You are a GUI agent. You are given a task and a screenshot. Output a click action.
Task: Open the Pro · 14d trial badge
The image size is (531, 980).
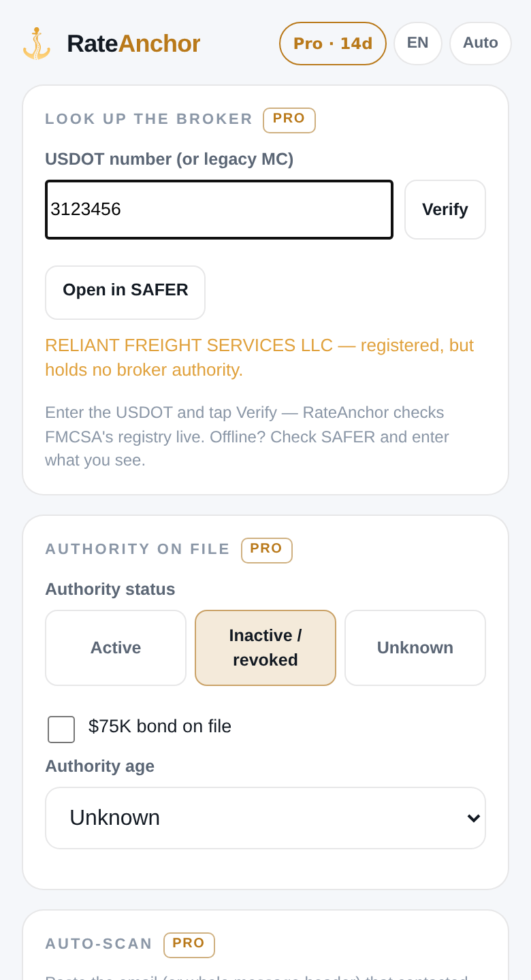click(x=333, y=44)
